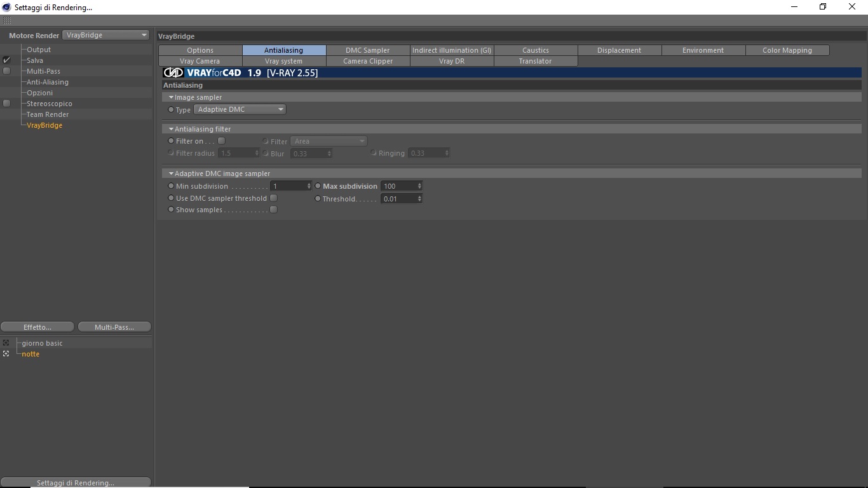The width and height of the screenshot is (868, 488).
Task: Click the Cinema 4D app icon in title bar
Action: click(x=7, y=7)
